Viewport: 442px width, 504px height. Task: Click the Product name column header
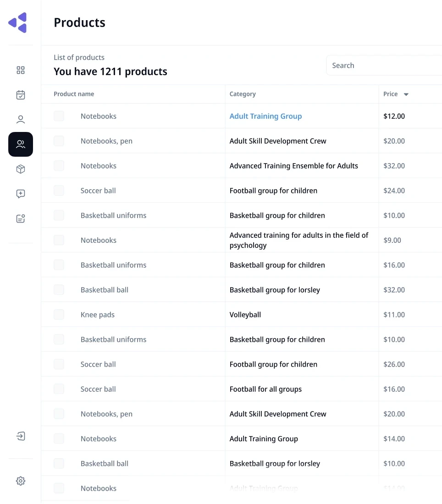point(74,94)
